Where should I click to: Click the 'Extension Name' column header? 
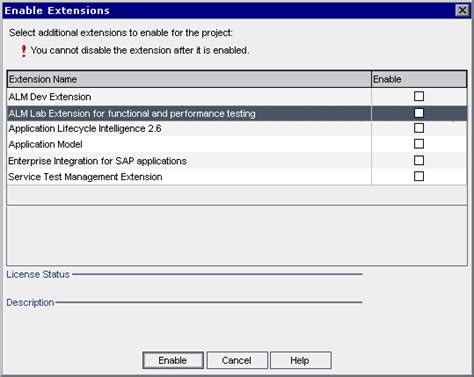[189, 79]
